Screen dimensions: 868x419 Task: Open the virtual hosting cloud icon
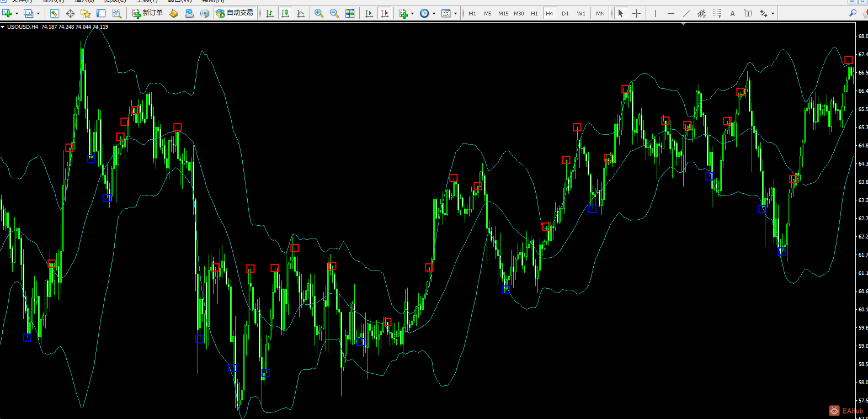(x=189, y=13)
